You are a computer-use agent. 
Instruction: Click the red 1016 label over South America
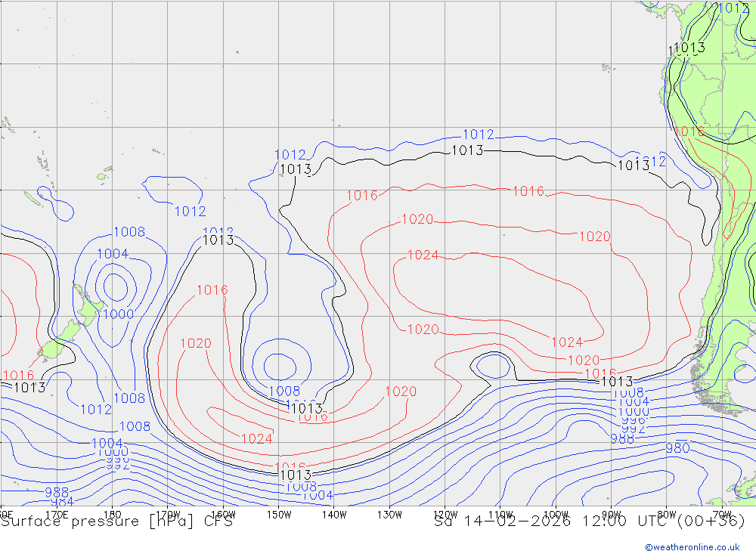[x=688, y=132]
